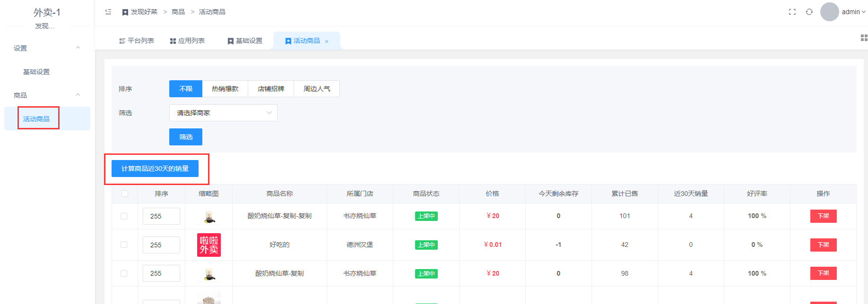
Task: Toggle the select-all header checkbox
Action: pyautogui.click(x=125, y=194)
